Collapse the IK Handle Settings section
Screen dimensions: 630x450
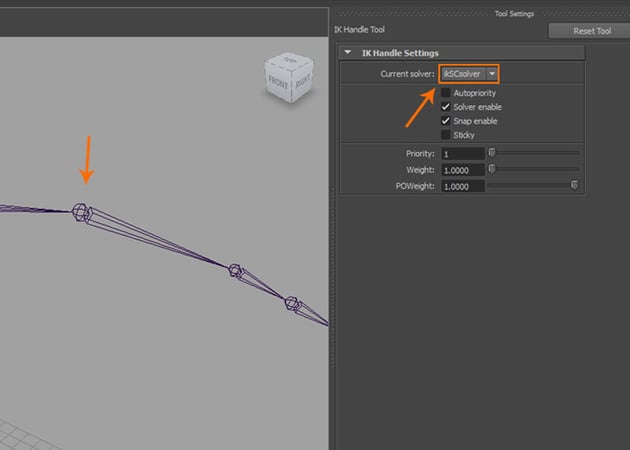tap(348, 53)
